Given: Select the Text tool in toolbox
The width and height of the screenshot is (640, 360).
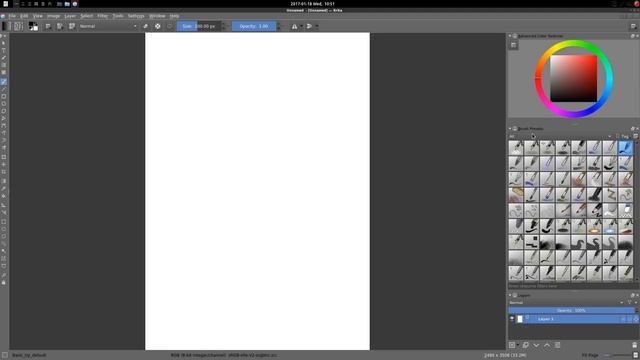Looking at the screenshot, I should 4,51.
